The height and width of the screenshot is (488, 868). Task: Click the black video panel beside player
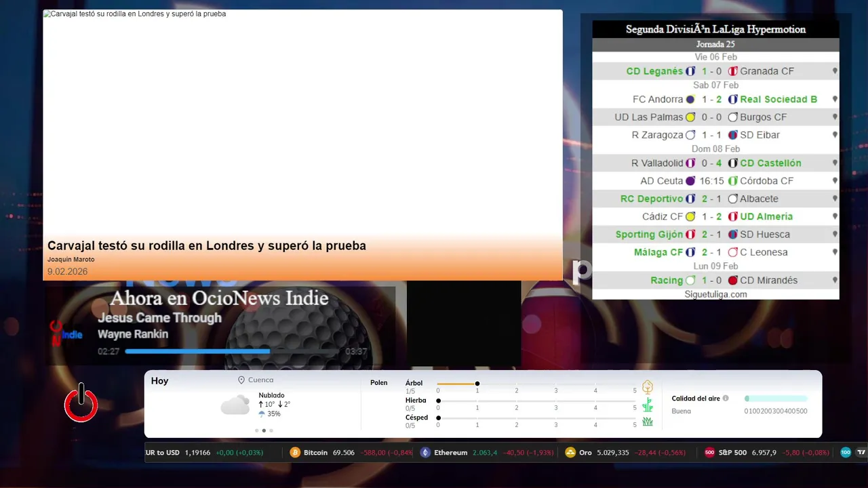coord(464,323)
